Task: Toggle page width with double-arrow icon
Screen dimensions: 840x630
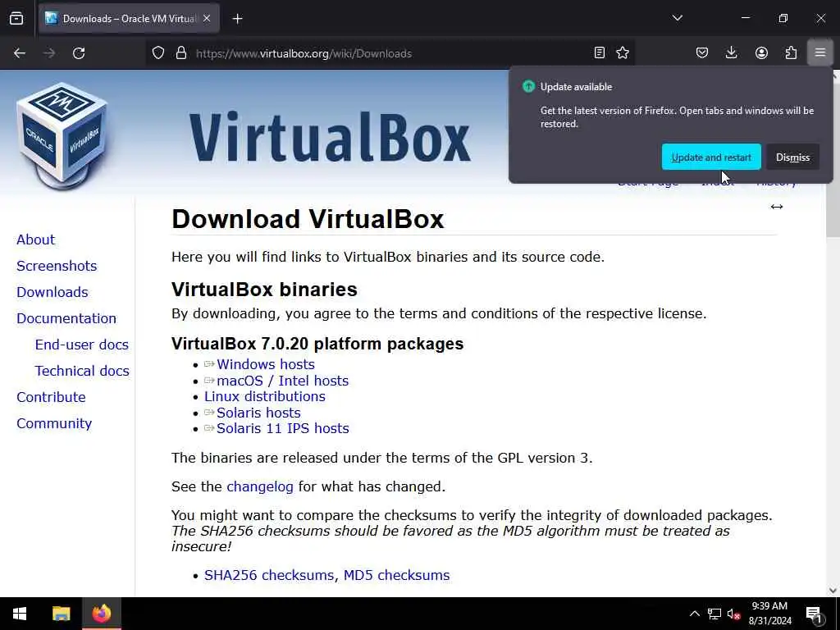Action: pos(776,207)
